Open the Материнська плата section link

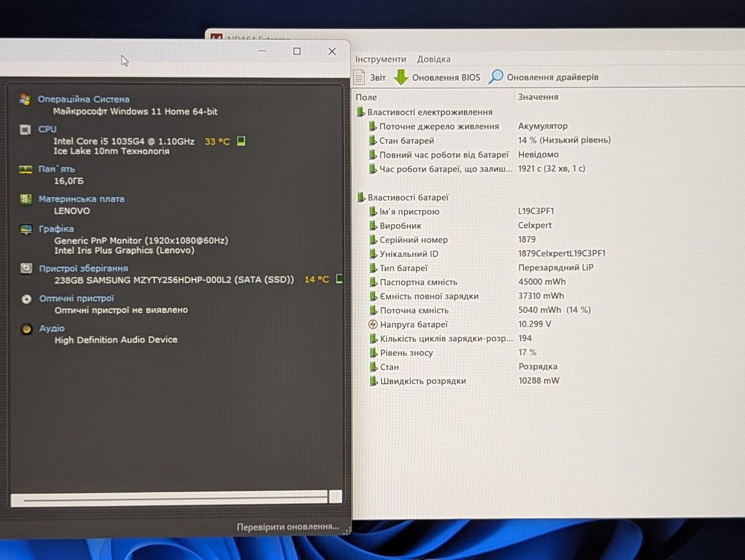tap(81, 199)
